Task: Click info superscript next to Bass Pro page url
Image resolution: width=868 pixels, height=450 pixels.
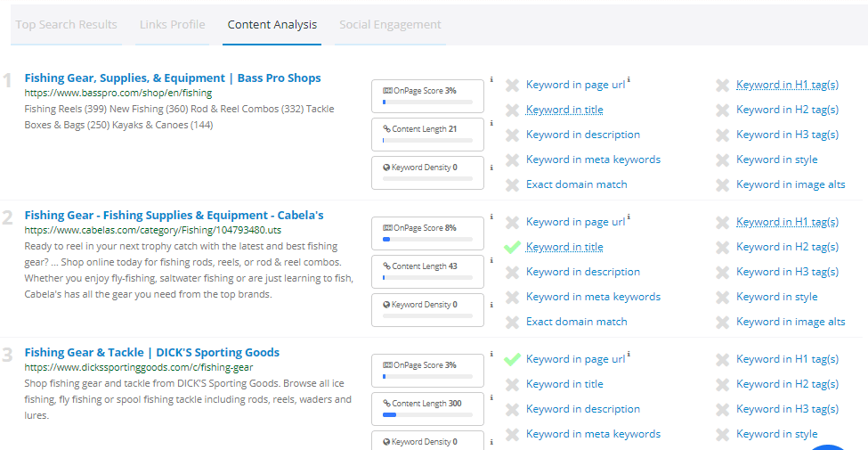Action: coord(629,80)
